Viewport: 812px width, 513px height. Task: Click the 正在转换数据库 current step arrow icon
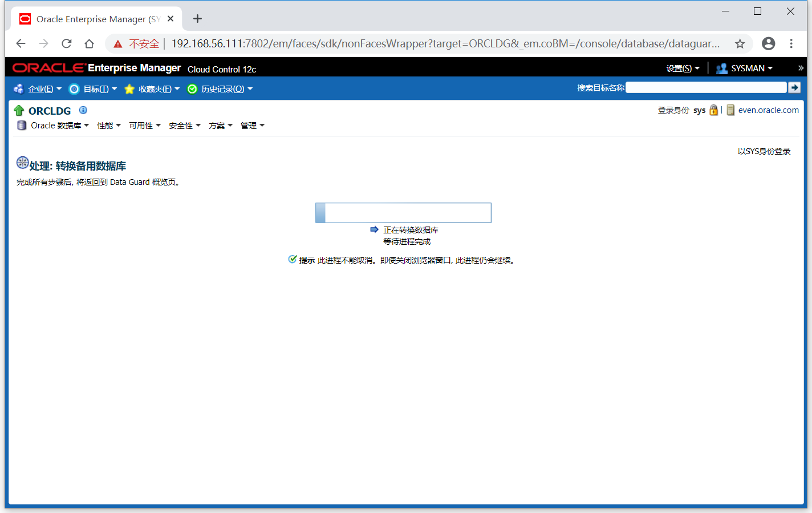tap(374, 229)
